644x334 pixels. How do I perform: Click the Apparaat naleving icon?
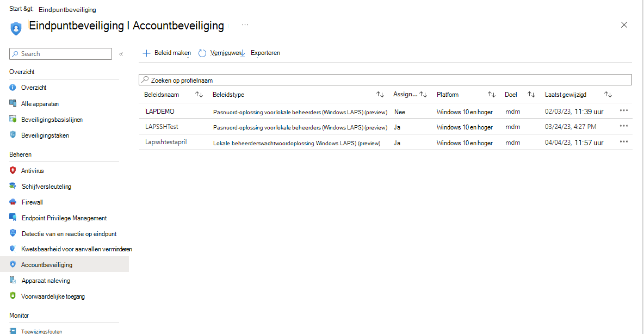13,280
